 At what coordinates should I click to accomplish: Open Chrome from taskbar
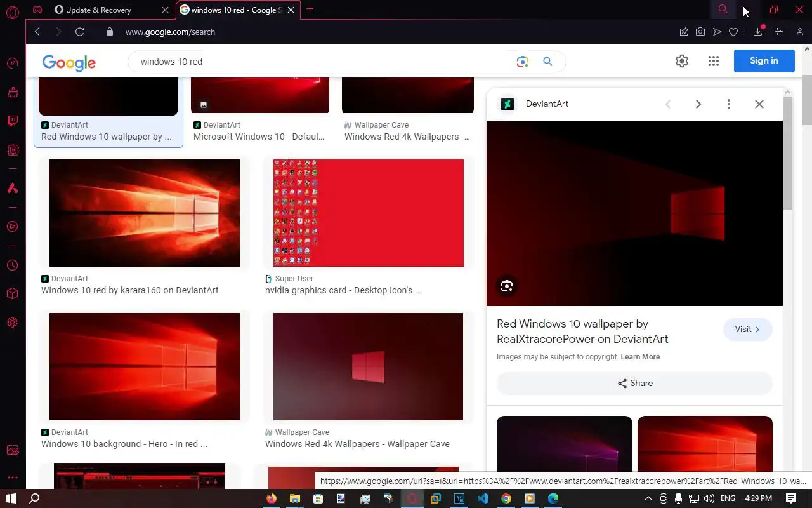click(x=506, y=498)
